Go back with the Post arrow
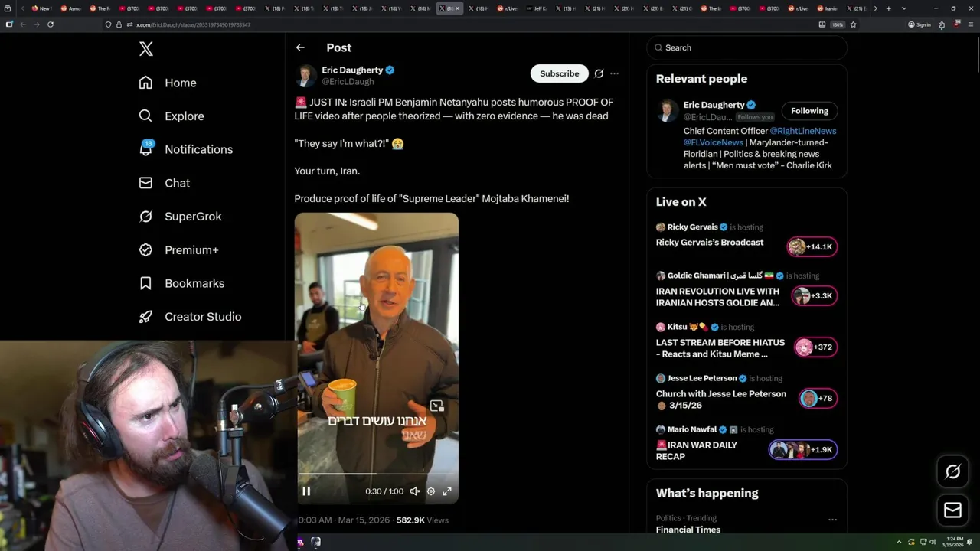Viewport: 980px width, 551px height. tap(300, 47)
